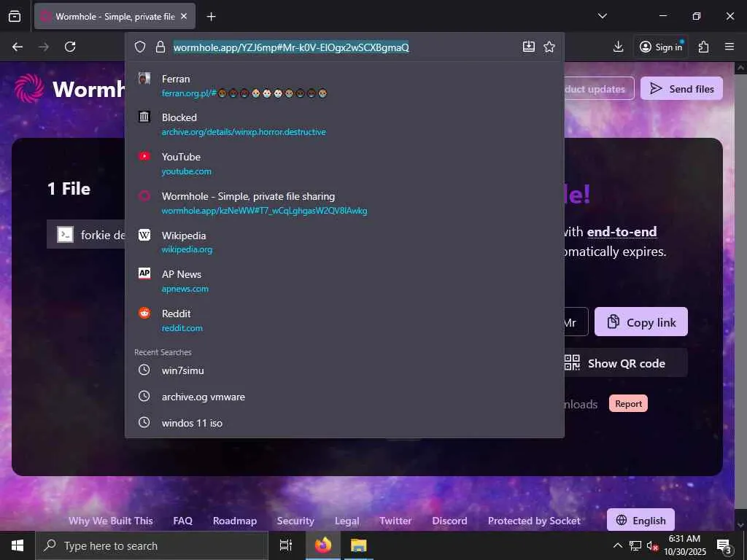Viewport: 747px width, 560px height.
Task: Select the AP News suggestion
Action: tap(344, 281)
